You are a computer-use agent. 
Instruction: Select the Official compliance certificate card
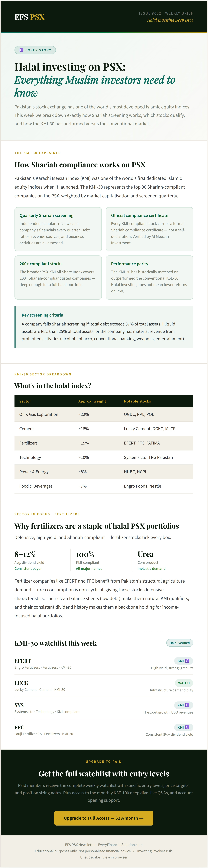point(150,229)
